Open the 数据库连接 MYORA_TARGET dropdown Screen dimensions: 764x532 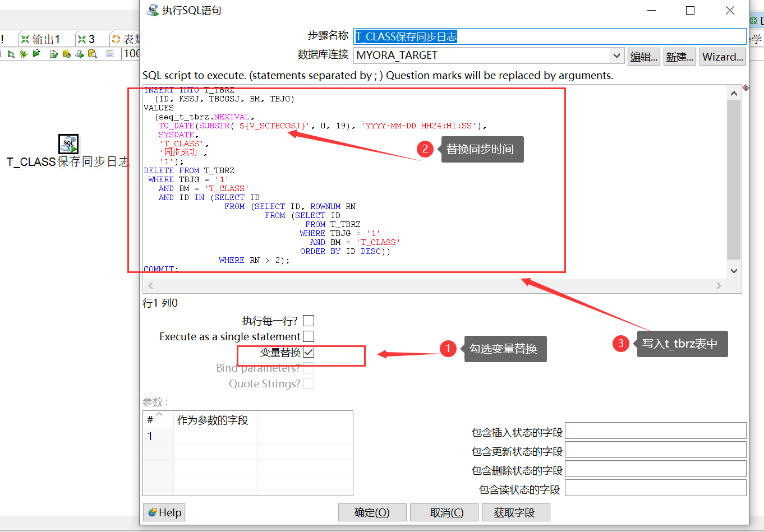tap(616, 55)
